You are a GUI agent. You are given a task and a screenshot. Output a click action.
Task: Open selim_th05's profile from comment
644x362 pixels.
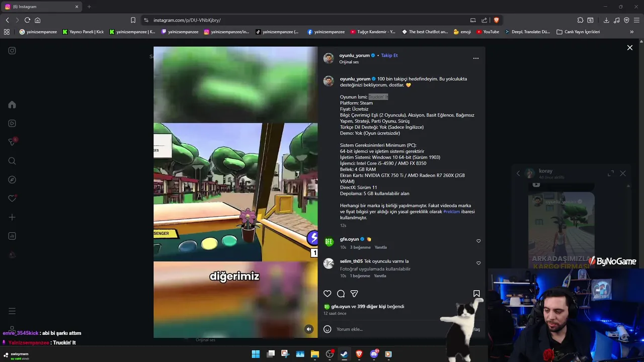pyautogui.click(x=351, y=261)
